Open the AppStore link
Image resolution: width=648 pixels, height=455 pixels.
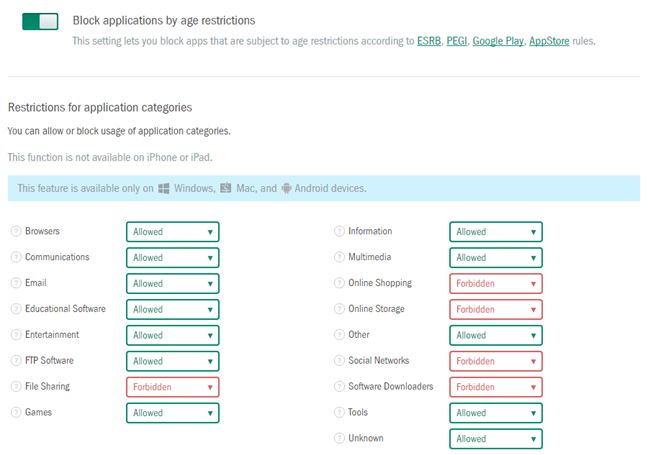tap(549, 41)
